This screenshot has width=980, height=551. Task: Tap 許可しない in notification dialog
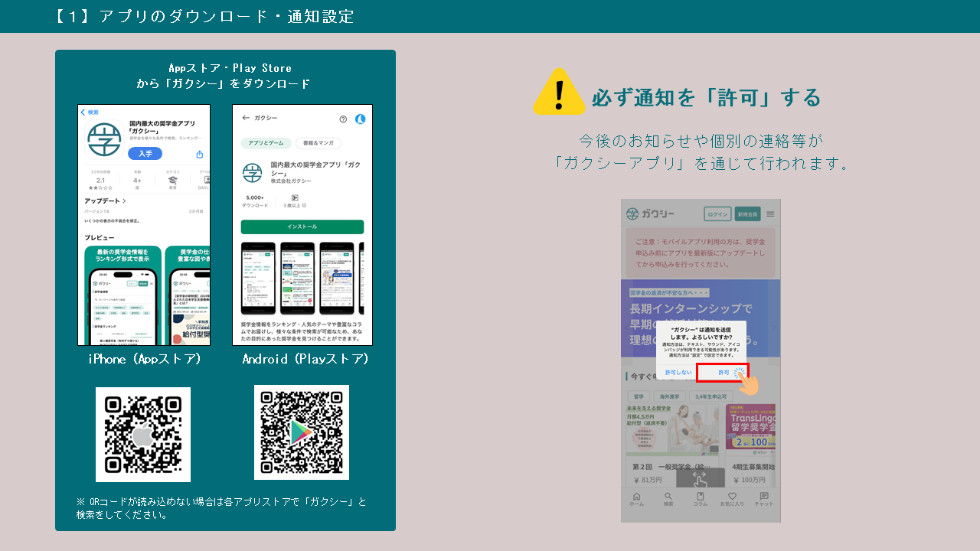click(678, 373)
